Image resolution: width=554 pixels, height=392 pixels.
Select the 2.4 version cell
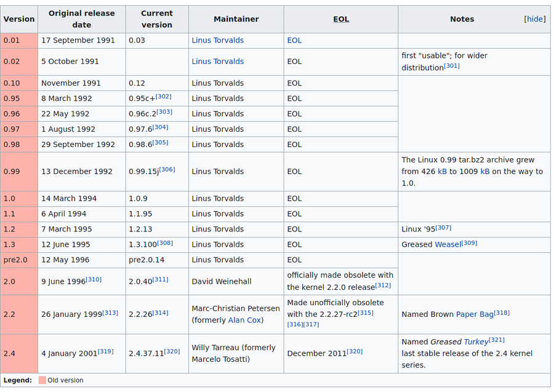(x=19, y=353)
